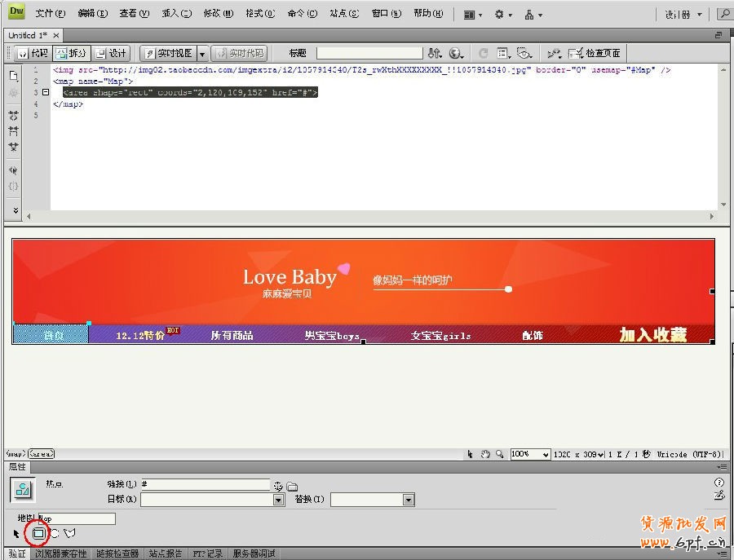
Task: Switch to 拆分 (Split) view
Action: pyautogui.click(x=71, y=53)
